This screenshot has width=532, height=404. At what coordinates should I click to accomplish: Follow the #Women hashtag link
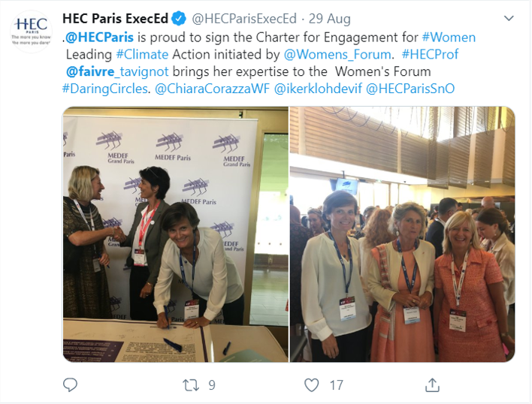449,38
